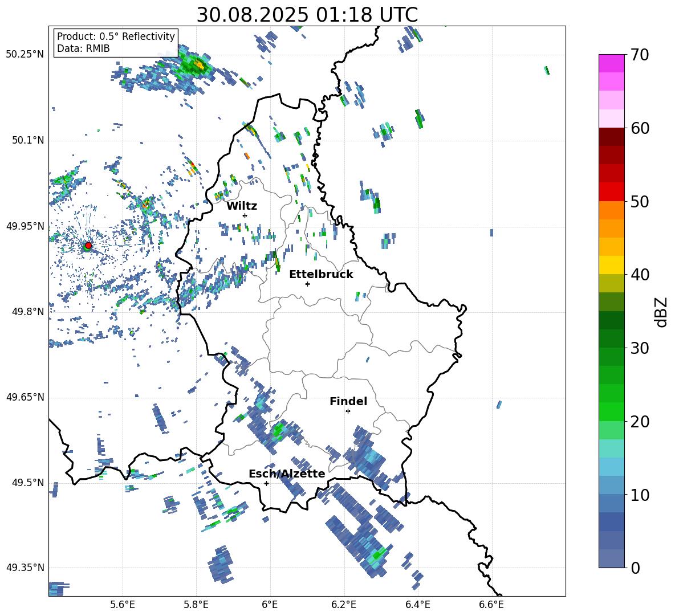The width and height of the screenshot is (675, 616).
Task: Click the 49.5°N latitude label
Action: click(28, 483)
